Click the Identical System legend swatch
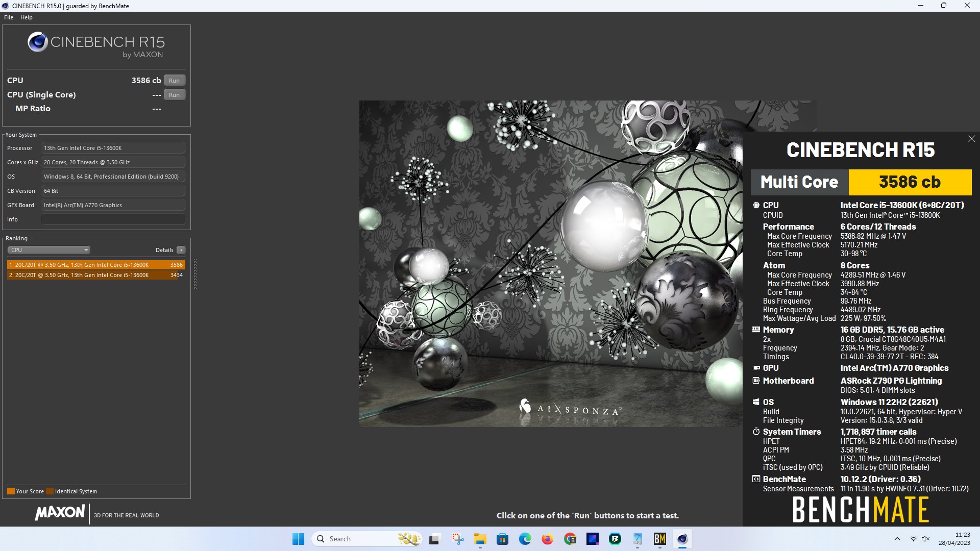 click(x=50, y=491)
